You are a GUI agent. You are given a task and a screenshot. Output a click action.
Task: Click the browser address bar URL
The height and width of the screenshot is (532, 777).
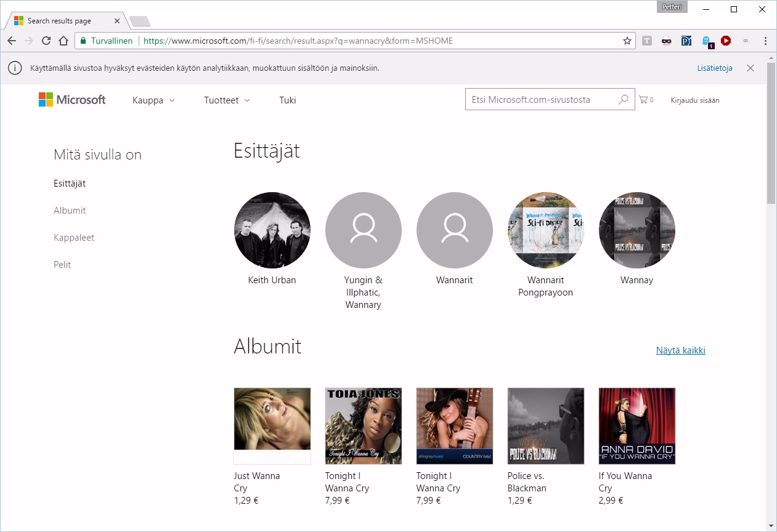[x=298, y=41]
